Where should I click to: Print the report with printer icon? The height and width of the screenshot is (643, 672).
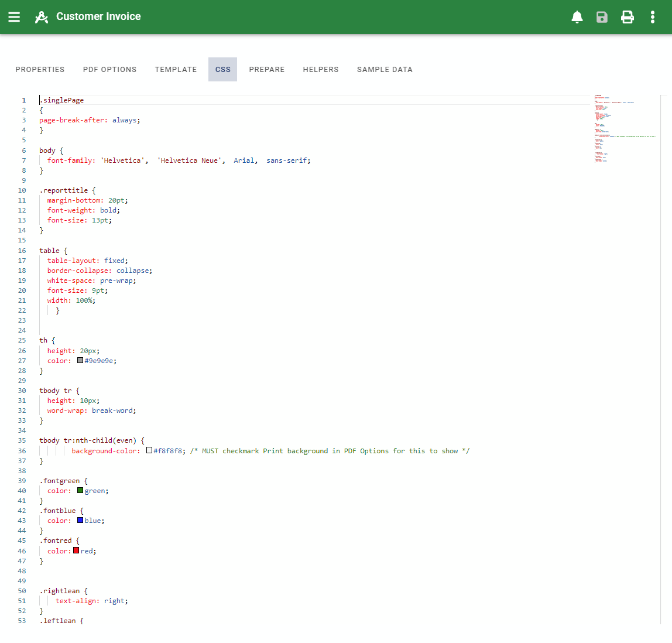(628, 17)
